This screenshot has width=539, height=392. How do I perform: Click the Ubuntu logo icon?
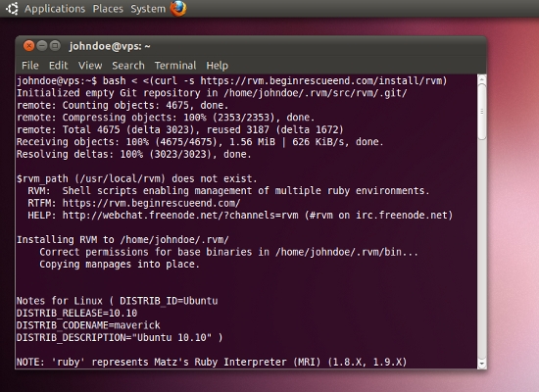coord(12,8)
